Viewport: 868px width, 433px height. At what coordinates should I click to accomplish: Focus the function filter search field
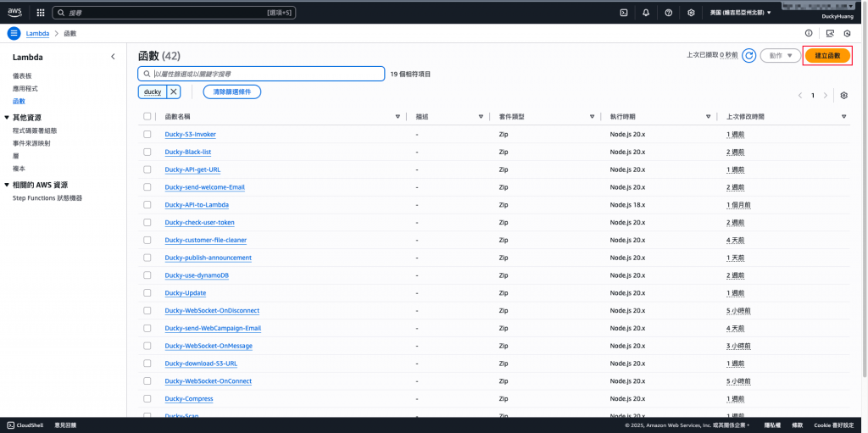[261, 74]
